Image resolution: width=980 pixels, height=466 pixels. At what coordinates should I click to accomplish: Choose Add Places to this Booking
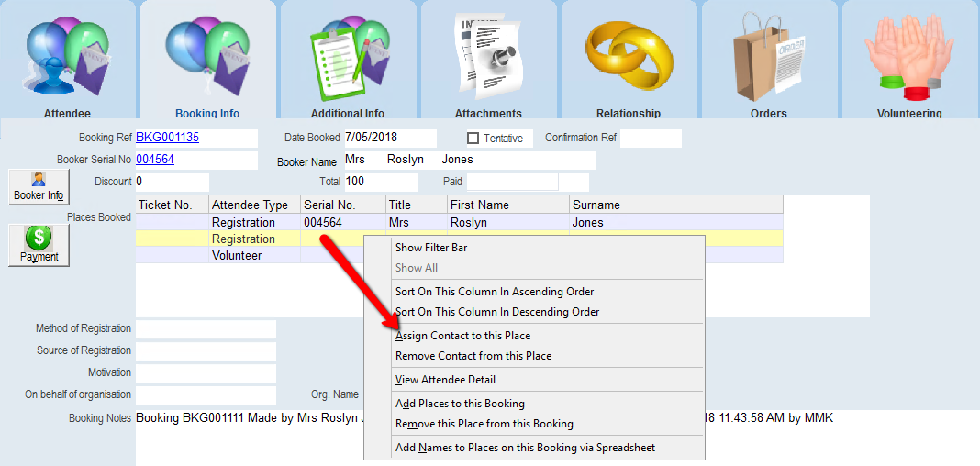click(459, 404)
